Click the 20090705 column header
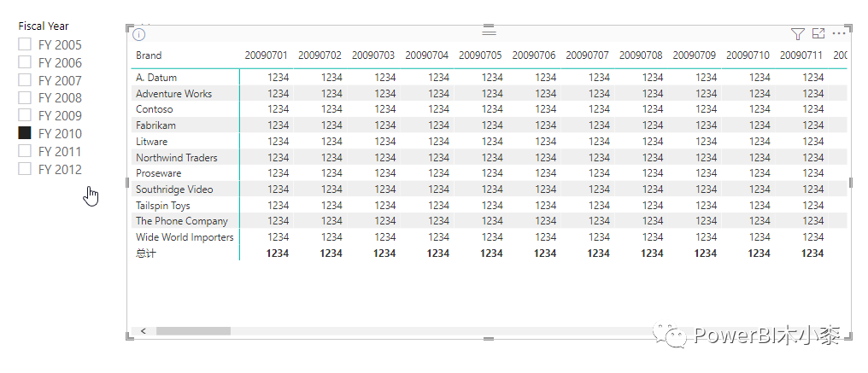 coord(480,55)
